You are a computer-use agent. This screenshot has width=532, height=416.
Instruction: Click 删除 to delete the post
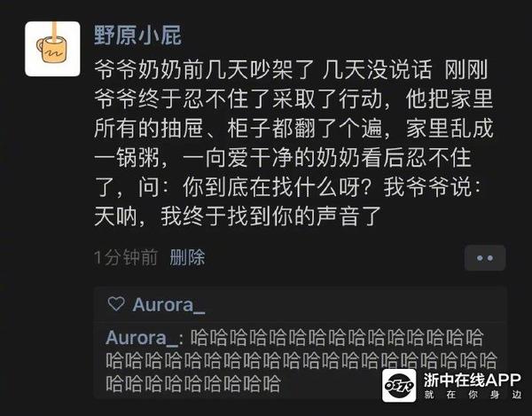[x=187, y=257]
